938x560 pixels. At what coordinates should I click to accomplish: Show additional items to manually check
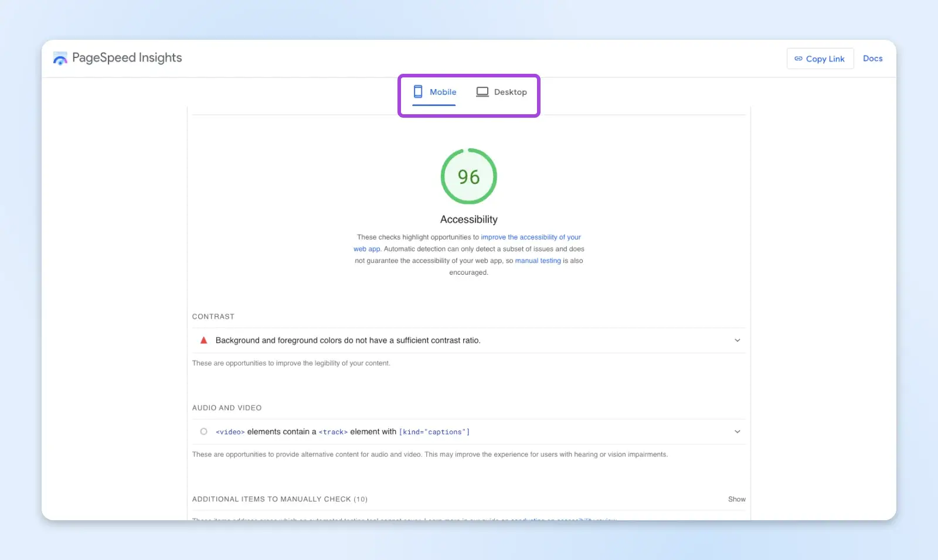tap(737, 499)
